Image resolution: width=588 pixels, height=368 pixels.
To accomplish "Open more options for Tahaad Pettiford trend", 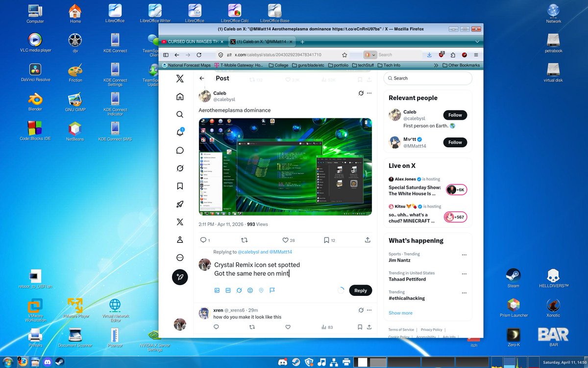I will pos(464,274).
